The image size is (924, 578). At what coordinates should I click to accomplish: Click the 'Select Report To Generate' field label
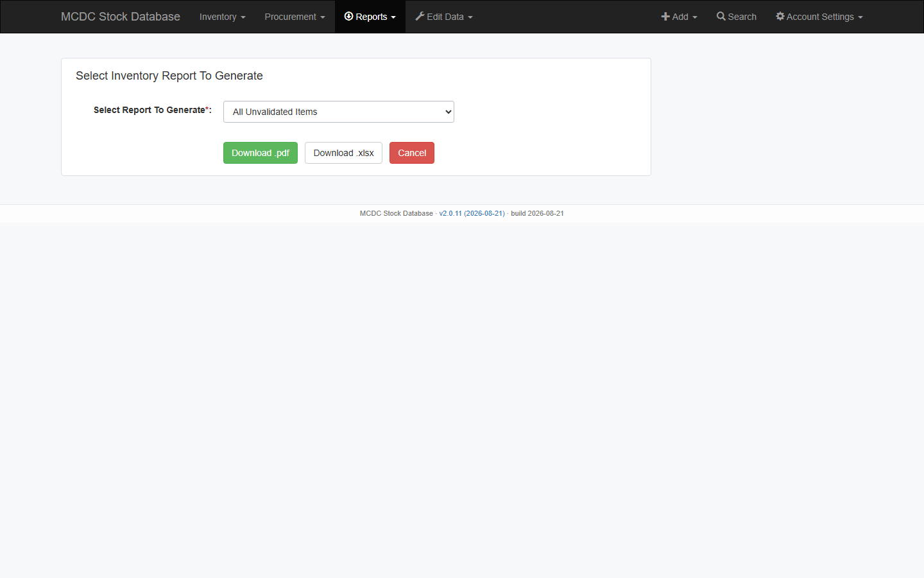point(153,110)
